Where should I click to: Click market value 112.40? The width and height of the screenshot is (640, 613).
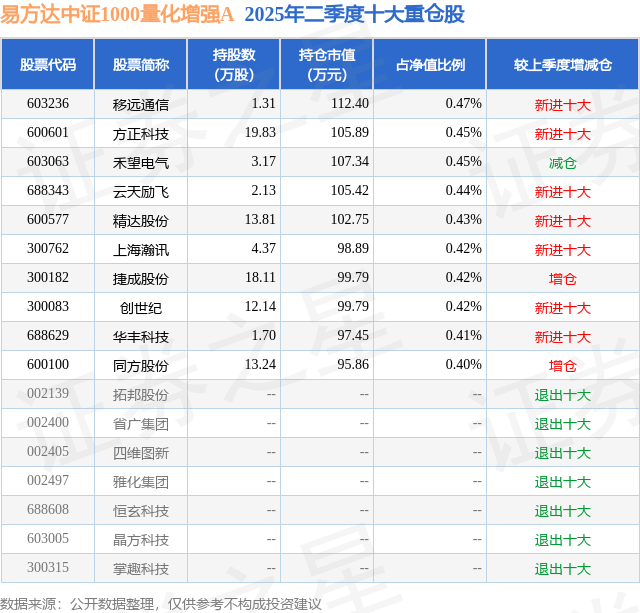[x=350, y=104]
